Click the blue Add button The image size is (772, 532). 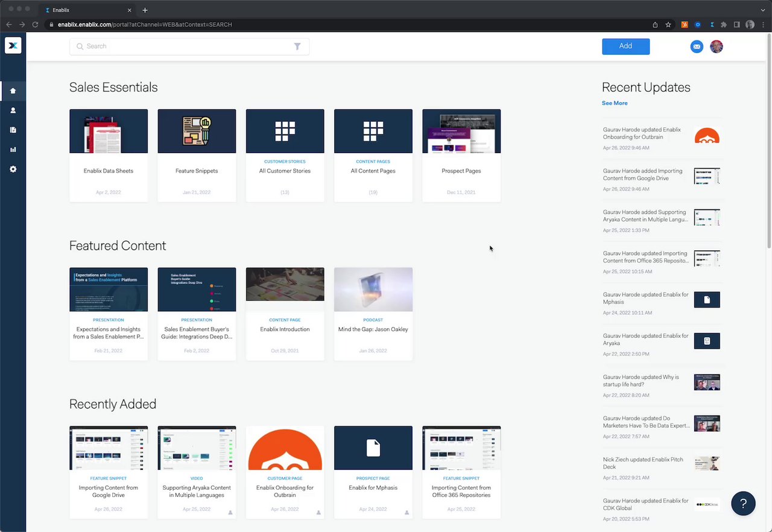tap(625, 46)
